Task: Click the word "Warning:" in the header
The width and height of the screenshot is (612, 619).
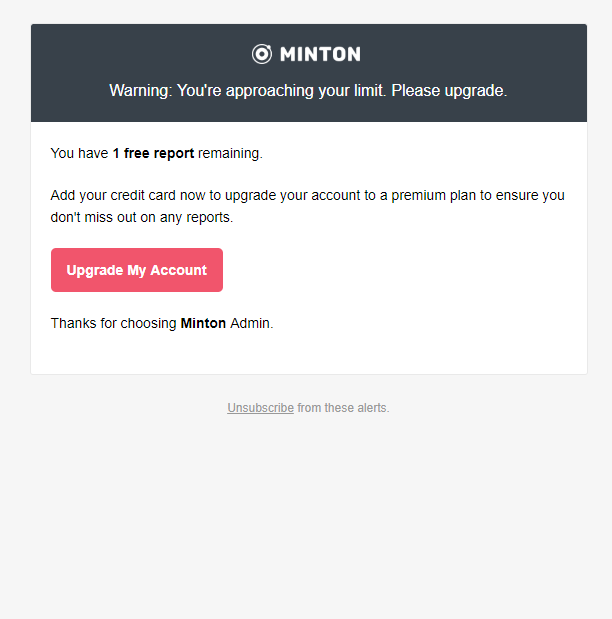Action: (x=141, y=90)
